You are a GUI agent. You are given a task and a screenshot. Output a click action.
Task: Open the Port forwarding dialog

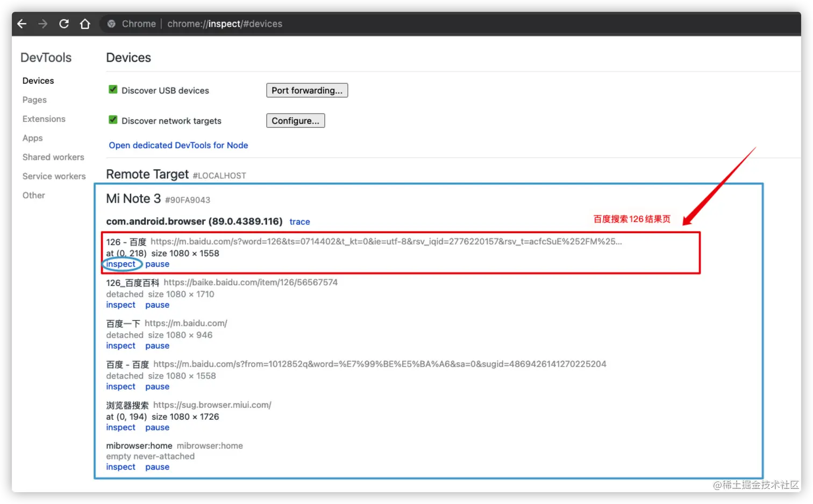[307, 90]
